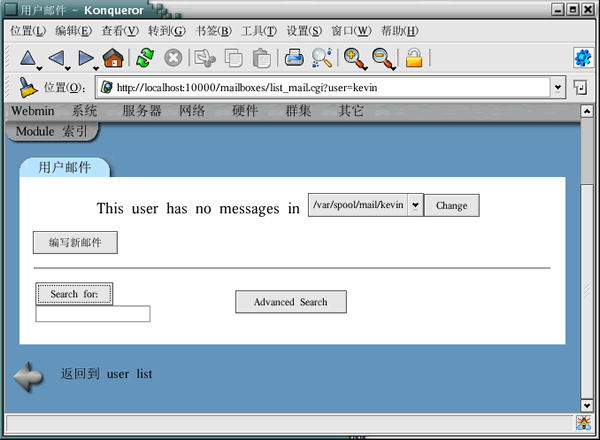
Task: Open the Back button history dropdown arrow
Action: 68,68
